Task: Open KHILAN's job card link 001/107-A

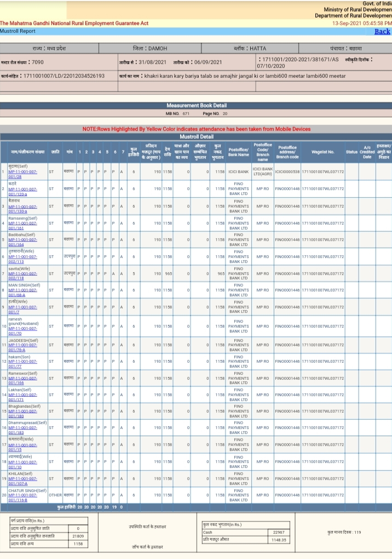Action: point(22,481)
